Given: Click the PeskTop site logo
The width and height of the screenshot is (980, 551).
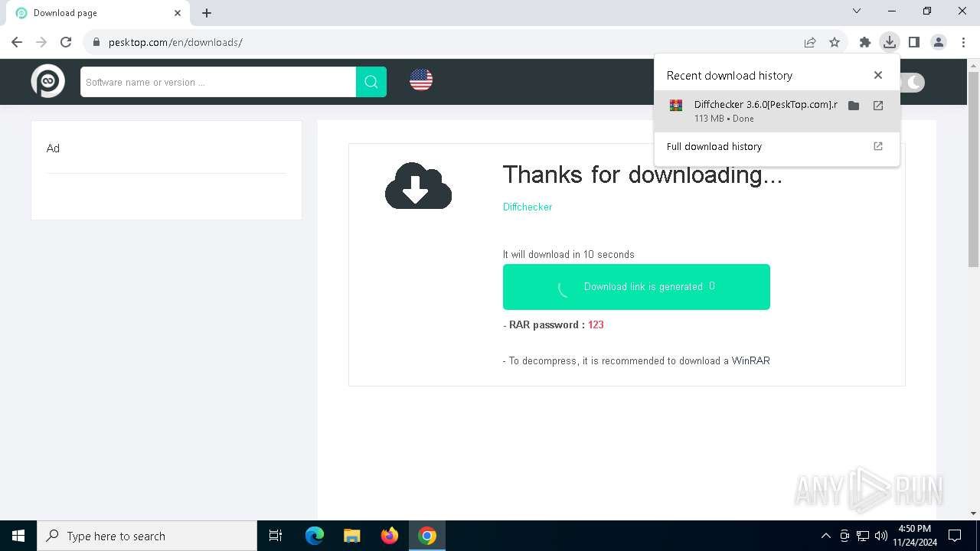Looking at the screenshot, I should click(x=47, y=81).
